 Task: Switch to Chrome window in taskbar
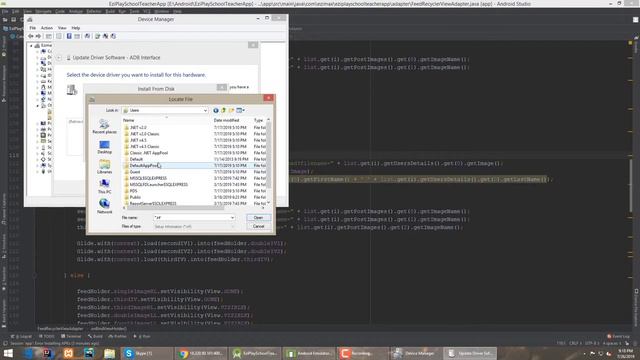(x=202, y=353)
